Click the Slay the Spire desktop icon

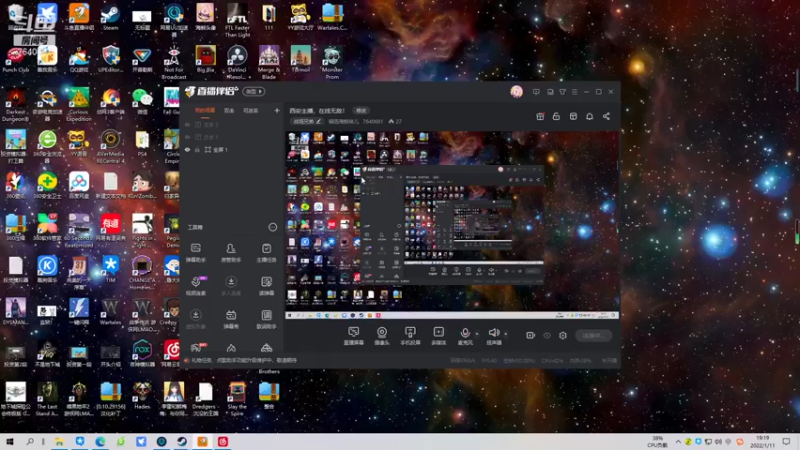coord(237,399)
